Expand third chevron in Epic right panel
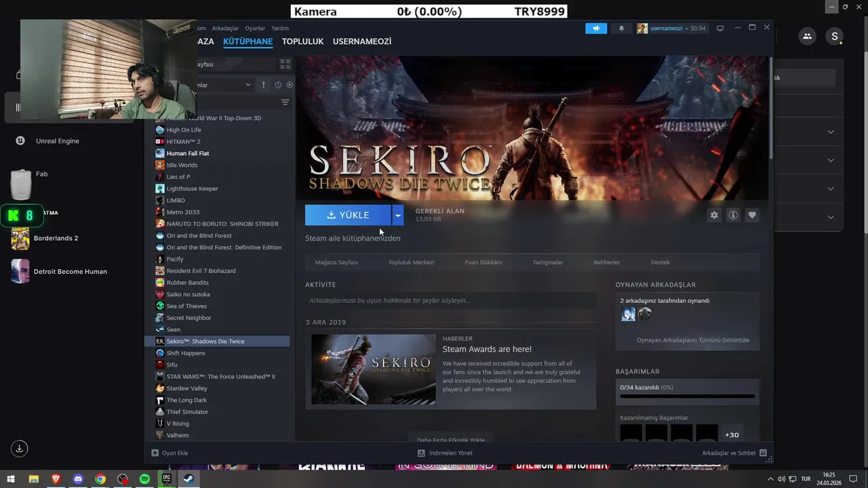868x488 pixels. pyautogui.click(x=831, y=188)
